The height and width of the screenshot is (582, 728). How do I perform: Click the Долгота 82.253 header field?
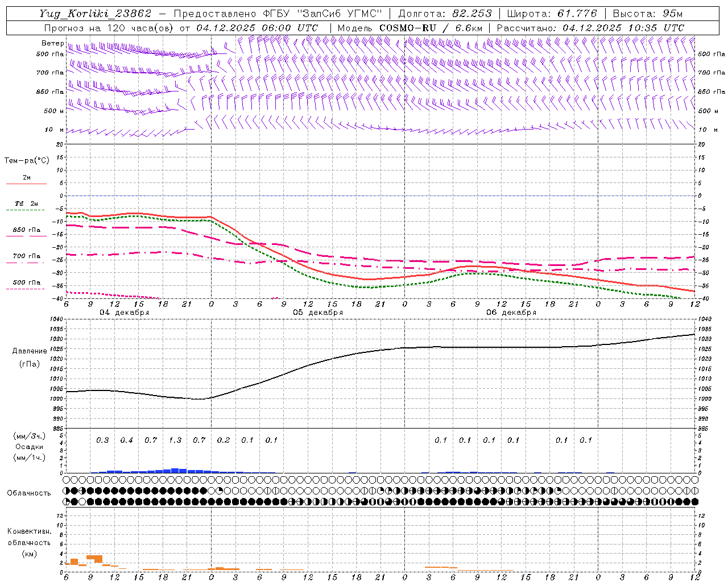pos(445,14)
